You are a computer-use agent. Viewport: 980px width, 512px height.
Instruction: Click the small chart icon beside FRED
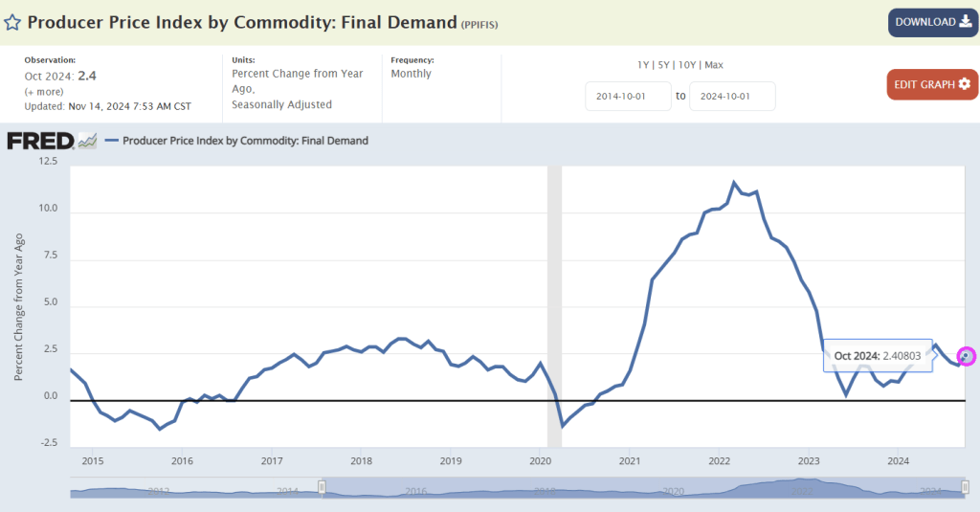pyautogui.click(x=87, y=141)
